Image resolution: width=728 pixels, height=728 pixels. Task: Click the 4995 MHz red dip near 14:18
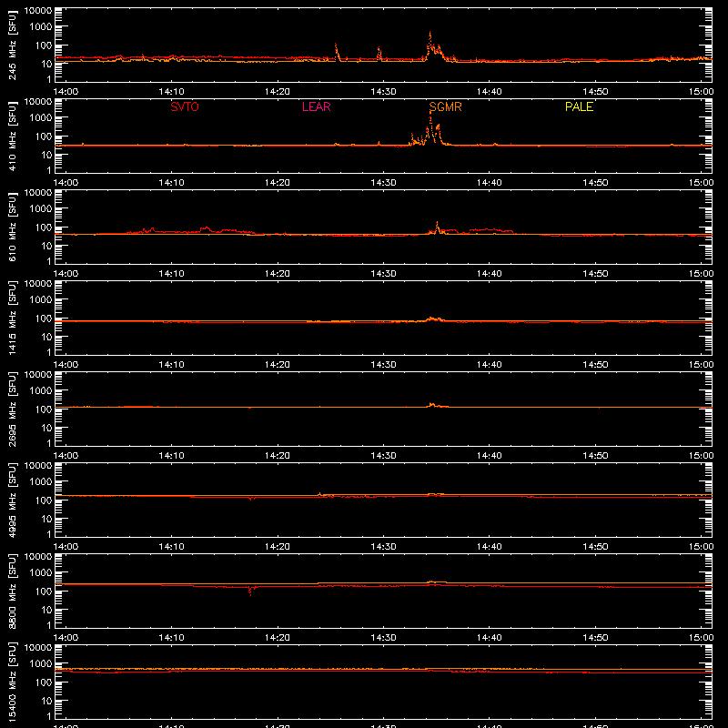coord(251,499)
